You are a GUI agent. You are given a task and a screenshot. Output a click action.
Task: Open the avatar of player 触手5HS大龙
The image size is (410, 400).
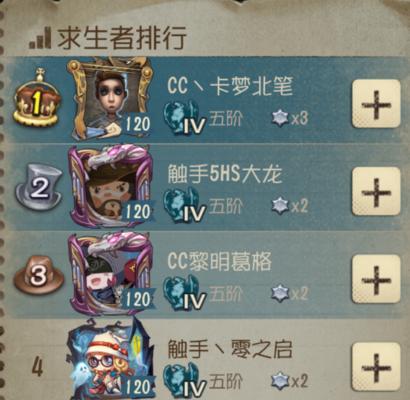pos(110,186)
